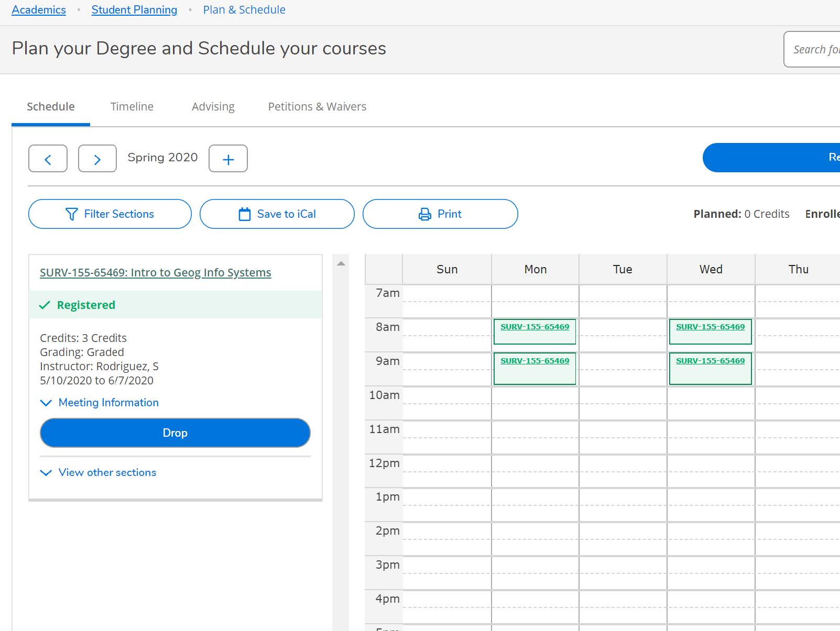Click inside the search field
This screenshot has height=631, width=840.
tap(815, 49)
